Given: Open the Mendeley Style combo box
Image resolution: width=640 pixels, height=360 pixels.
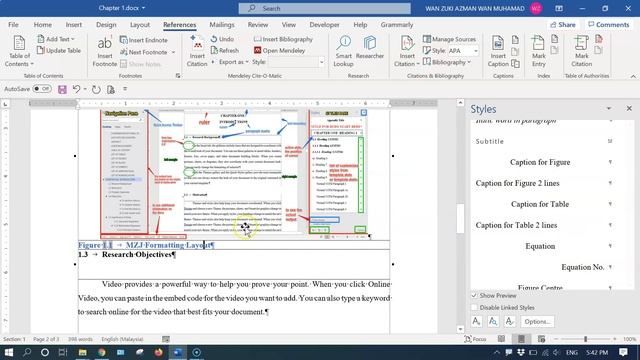Looking at the screenshot, I should click(296, 62).
